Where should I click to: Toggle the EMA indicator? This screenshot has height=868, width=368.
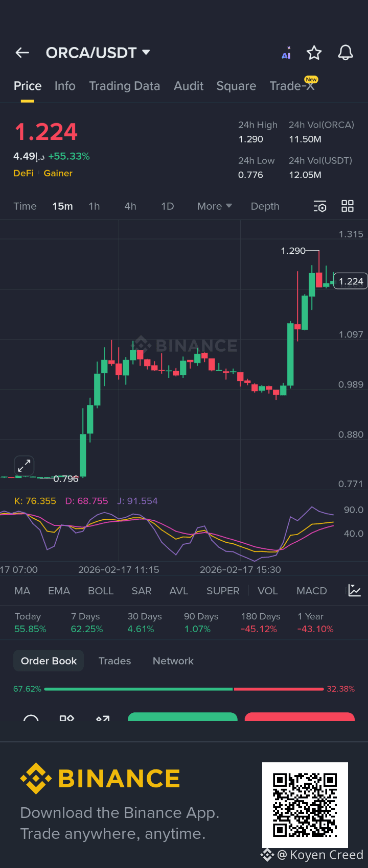[x=59, y=591]
